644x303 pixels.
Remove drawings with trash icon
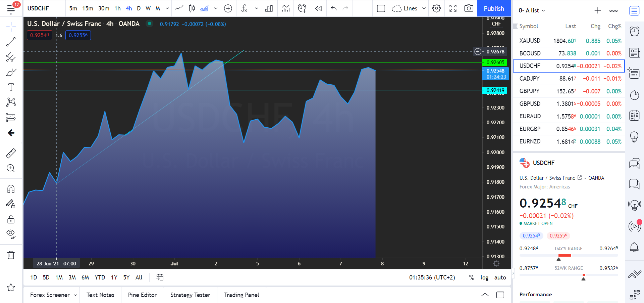(11, 255)
